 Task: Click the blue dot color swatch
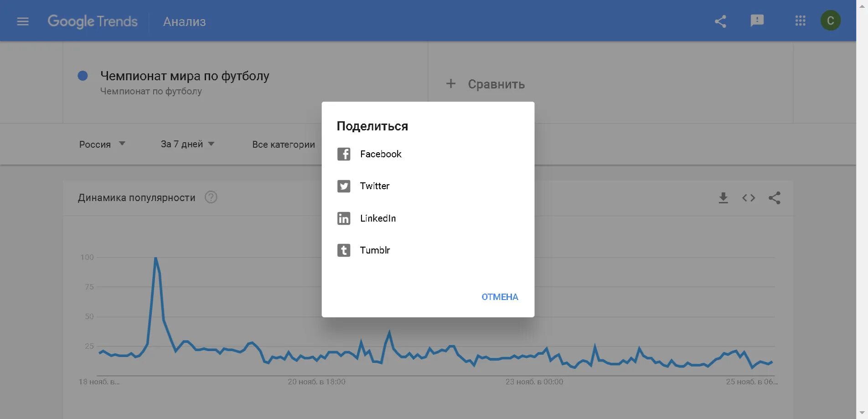83,76
